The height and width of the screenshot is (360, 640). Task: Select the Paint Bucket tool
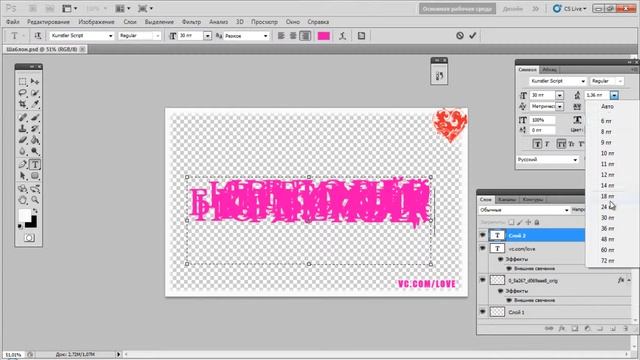click(35, 140)
